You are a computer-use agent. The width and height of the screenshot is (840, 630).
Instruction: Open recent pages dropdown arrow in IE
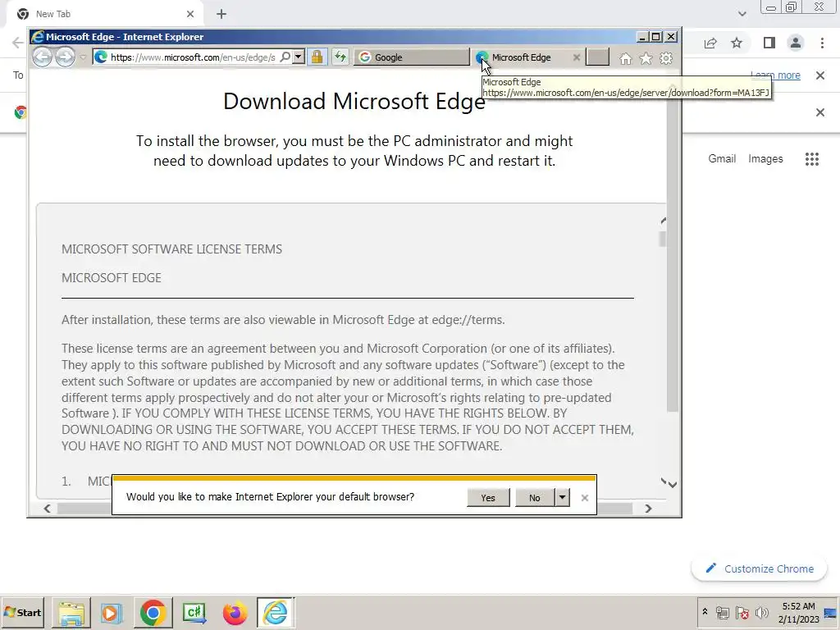83,57
